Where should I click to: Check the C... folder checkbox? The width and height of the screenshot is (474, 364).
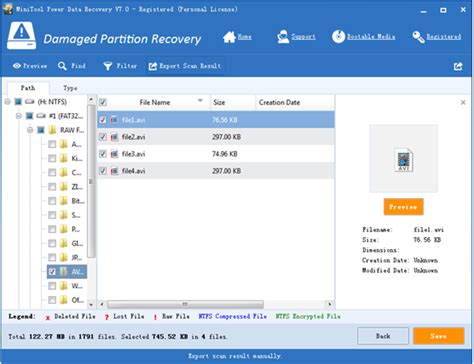(52, 173)
